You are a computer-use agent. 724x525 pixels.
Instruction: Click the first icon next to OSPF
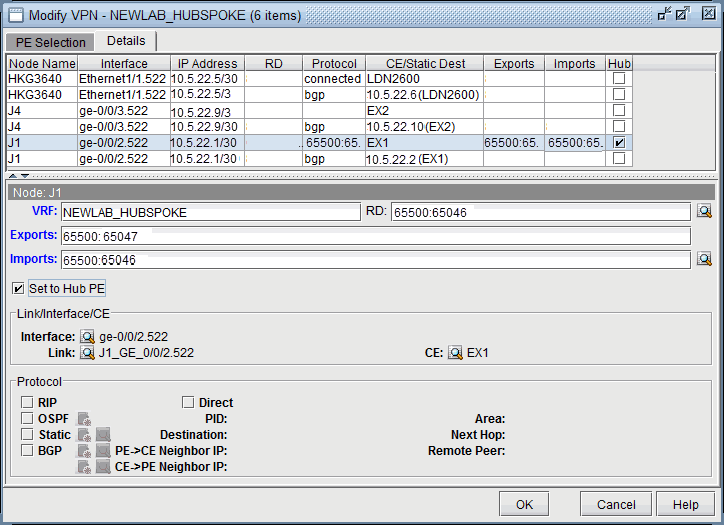[x=85, y=419]
